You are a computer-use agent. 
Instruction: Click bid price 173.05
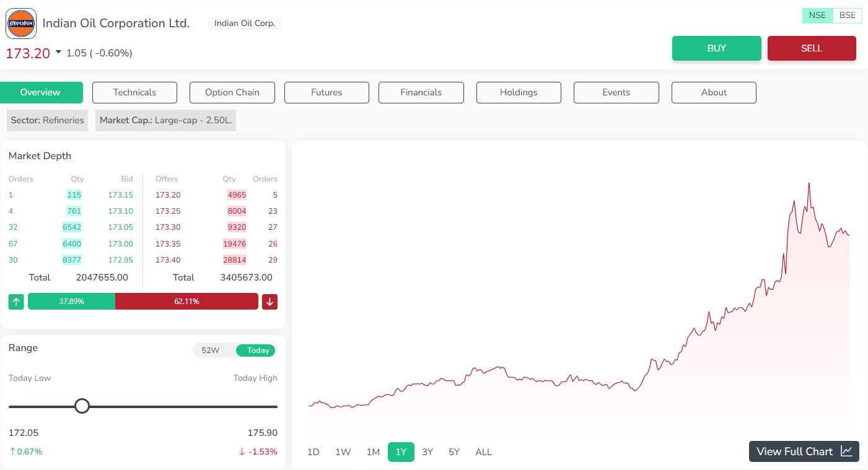(x=120, y=227)
